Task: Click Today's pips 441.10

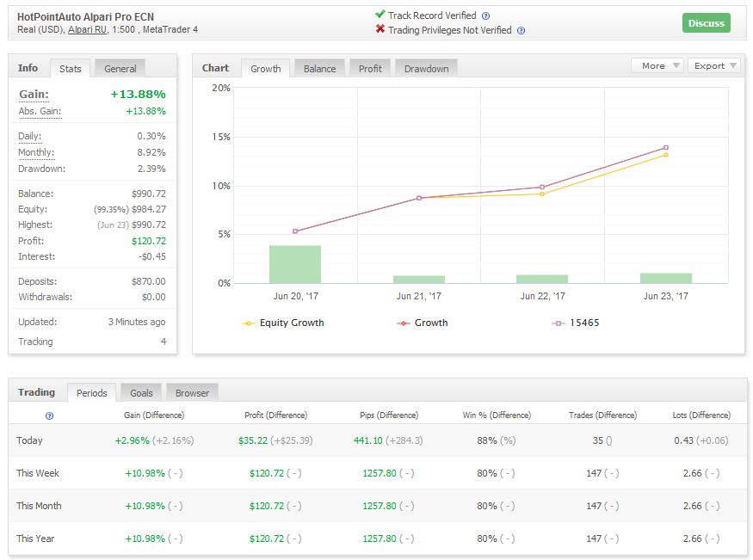Action: pyautogui.click(x=367, y=440)
